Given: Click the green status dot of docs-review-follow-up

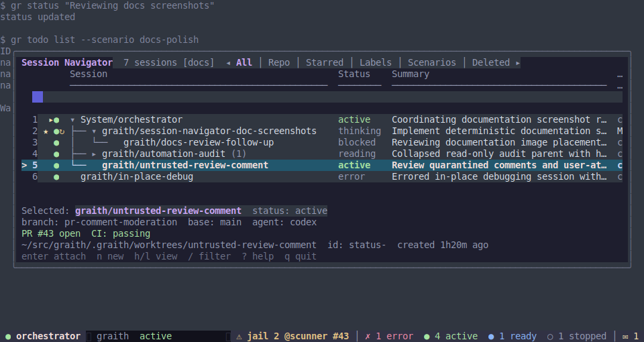Looking at the screenshot, I should [56, 143].
